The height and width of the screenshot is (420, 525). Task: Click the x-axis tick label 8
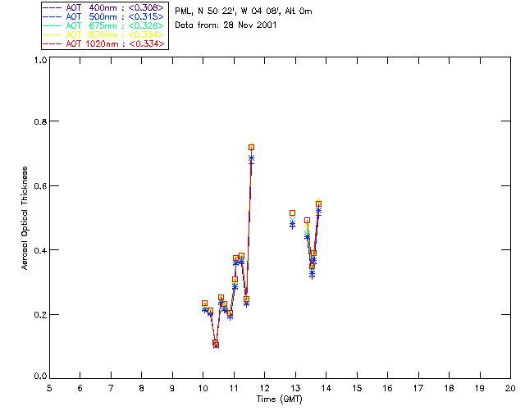coord(142,388)
